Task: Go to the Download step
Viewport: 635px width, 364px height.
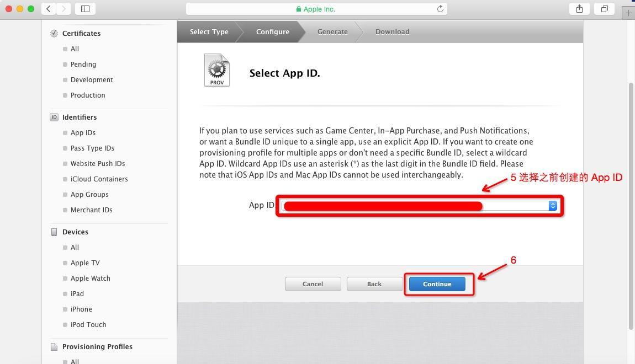Action: pos(393,31)
